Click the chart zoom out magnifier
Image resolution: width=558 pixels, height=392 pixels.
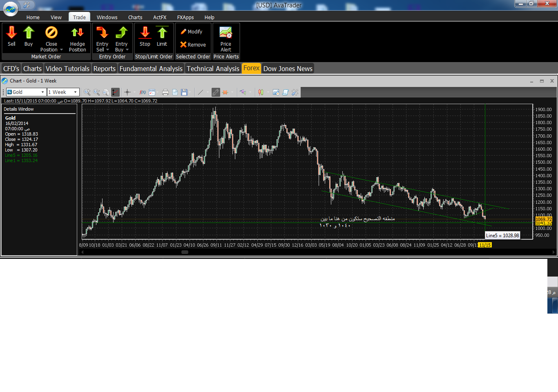point(96,92)
